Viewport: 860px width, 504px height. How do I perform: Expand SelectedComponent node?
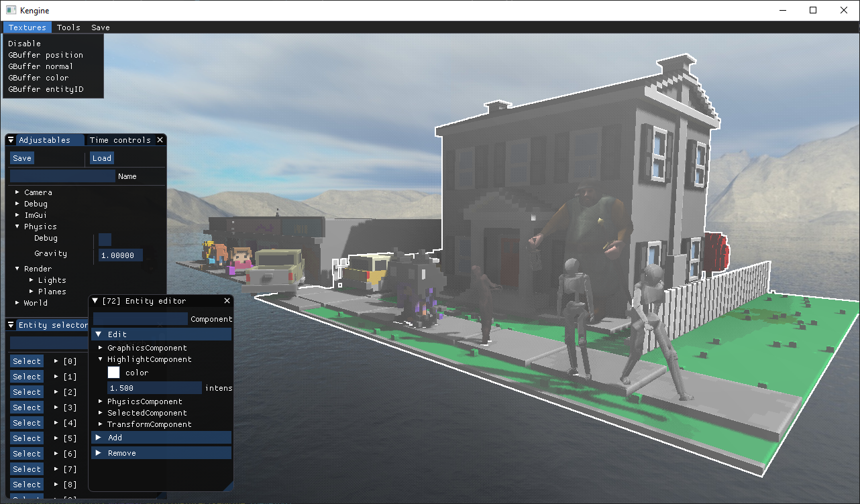[101, 413]
